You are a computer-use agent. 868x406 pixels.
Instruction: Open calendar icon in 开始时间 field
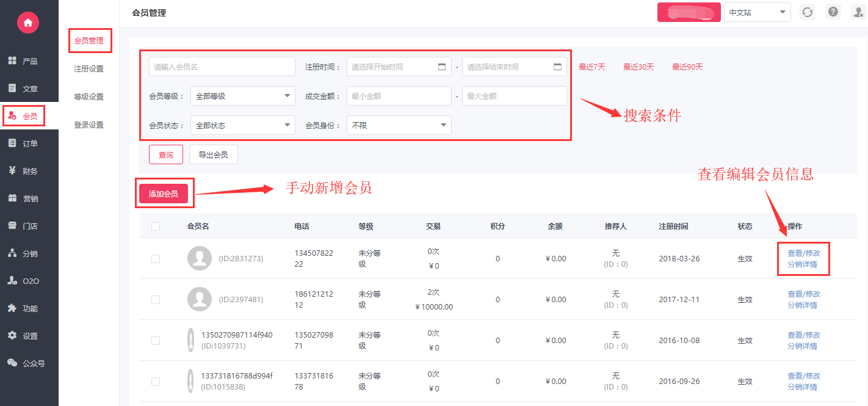(442, 67)
